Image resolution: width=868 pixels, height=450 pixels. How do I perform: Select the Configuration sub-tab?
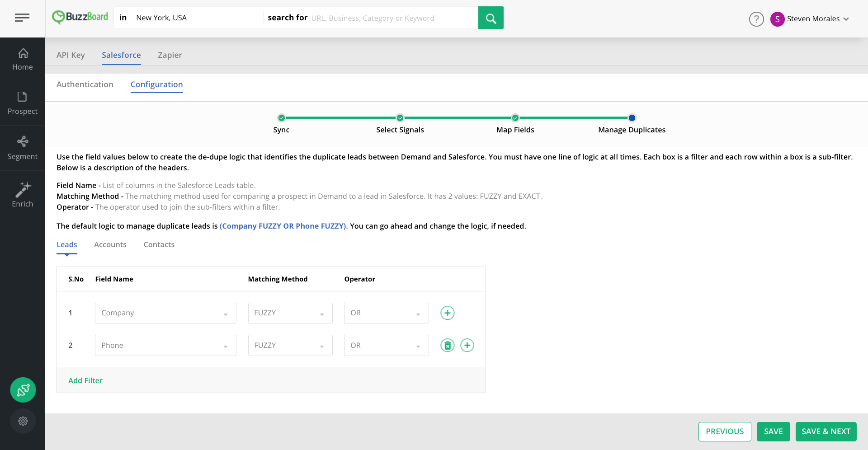(157, 84)
